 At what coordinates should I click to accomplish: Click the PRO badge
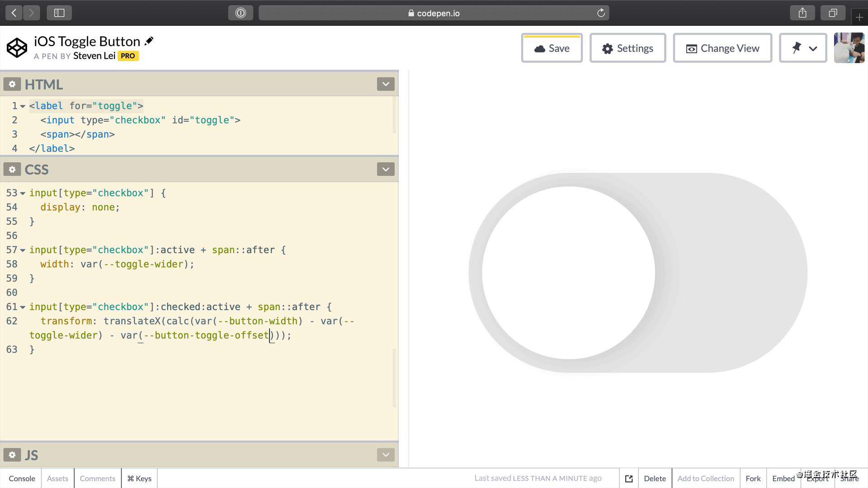pyautogui.click(x=128, y=56)
